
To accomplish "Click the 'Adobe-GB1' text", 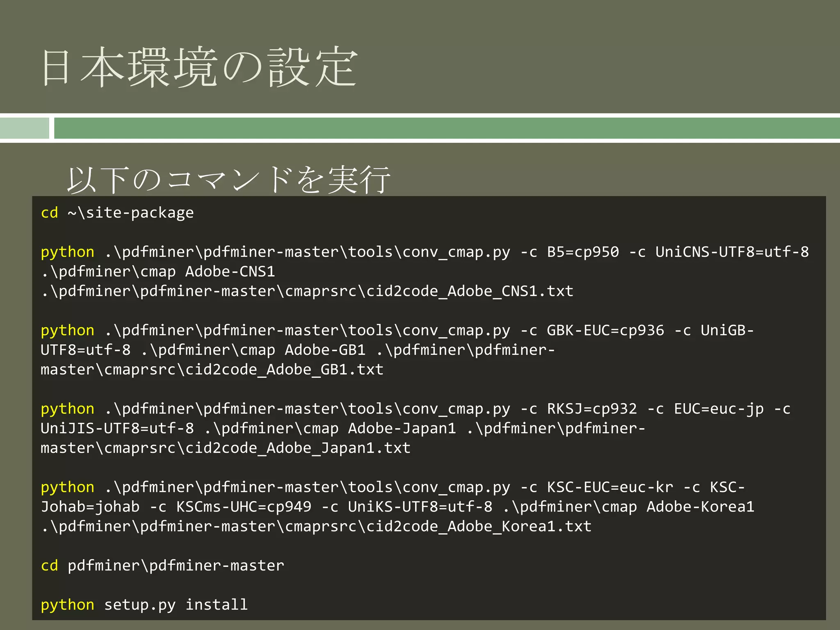I will pos(325,350).
